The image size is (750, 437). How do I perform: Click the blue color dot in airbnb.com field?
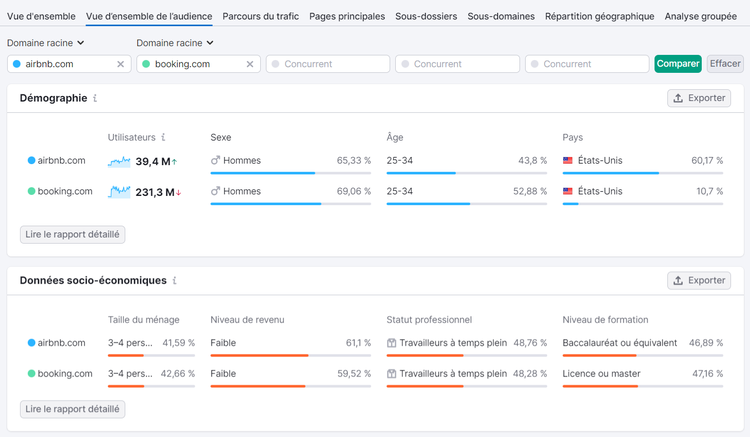[x=17, y=64]
